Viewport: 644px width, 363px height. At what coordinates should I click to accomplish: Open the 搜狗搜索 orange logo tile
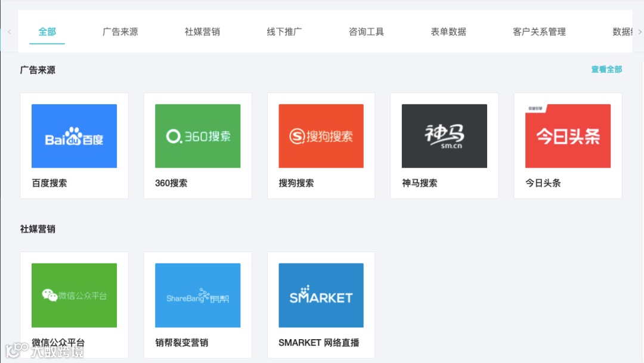tap(321, 136)
